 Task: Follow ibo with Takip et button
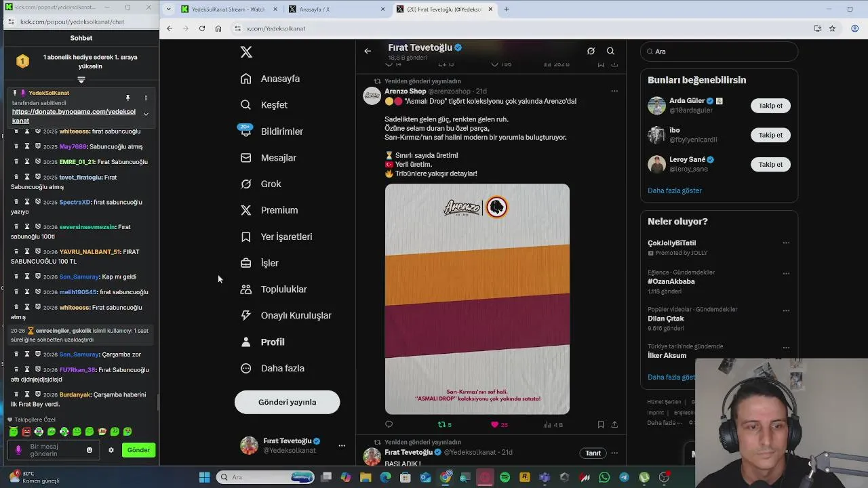[770, 135]
